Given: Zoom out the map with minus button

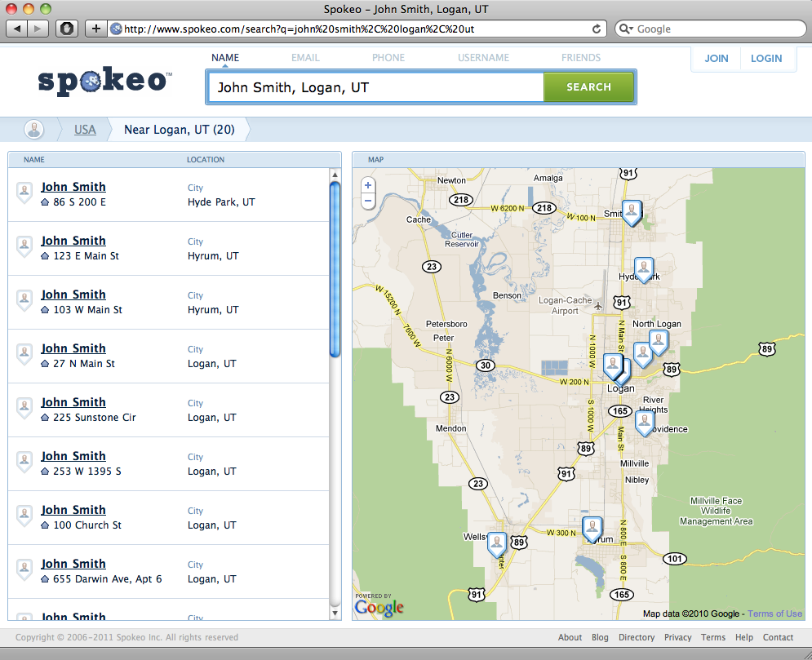Looking at the screenshot, I should coord(368,201).
